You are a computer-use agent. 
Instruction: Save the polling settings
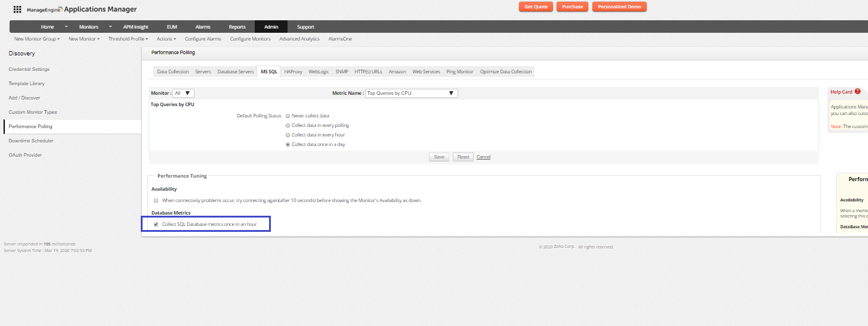click(439, 157)
